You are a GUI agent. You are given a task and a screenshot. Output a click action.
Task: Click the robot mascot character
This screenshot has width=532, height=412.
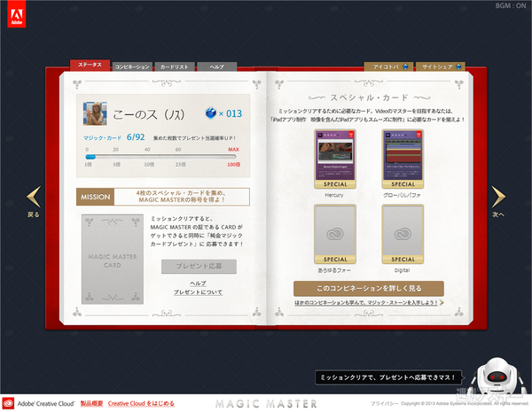click(x=496, y=376)
